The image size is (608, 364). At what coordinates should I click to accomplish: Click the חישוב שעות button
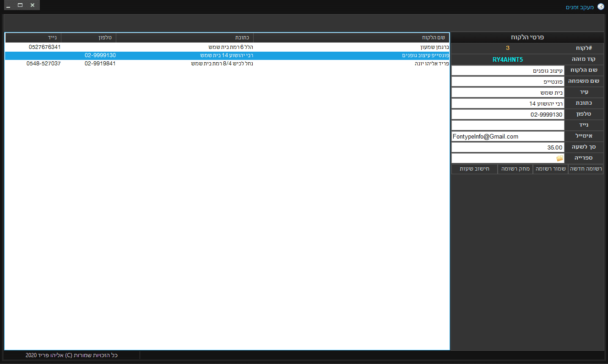coord(475,169)
